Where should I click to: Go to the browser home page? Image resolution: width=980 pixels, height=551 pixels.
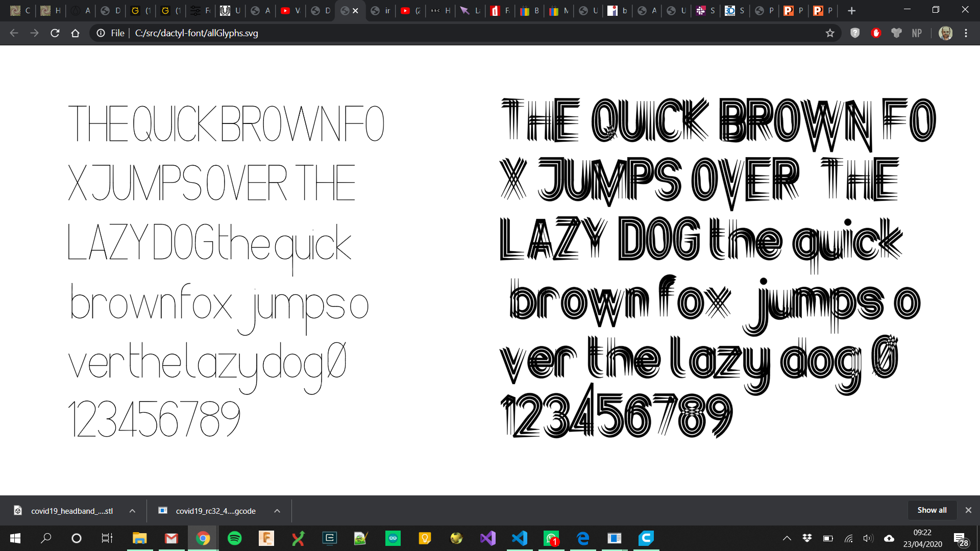[x=76, y=33]
